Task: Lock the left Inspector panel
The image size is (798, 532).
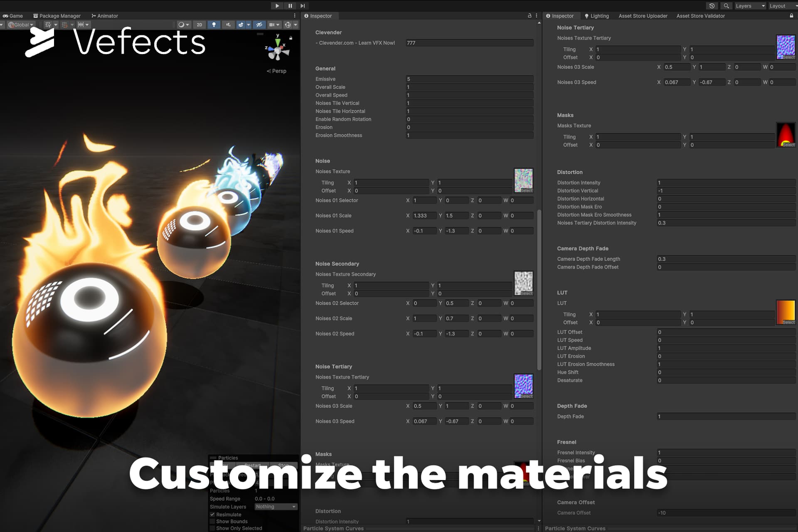Action: pyautogui.click(x=530, y=16)
